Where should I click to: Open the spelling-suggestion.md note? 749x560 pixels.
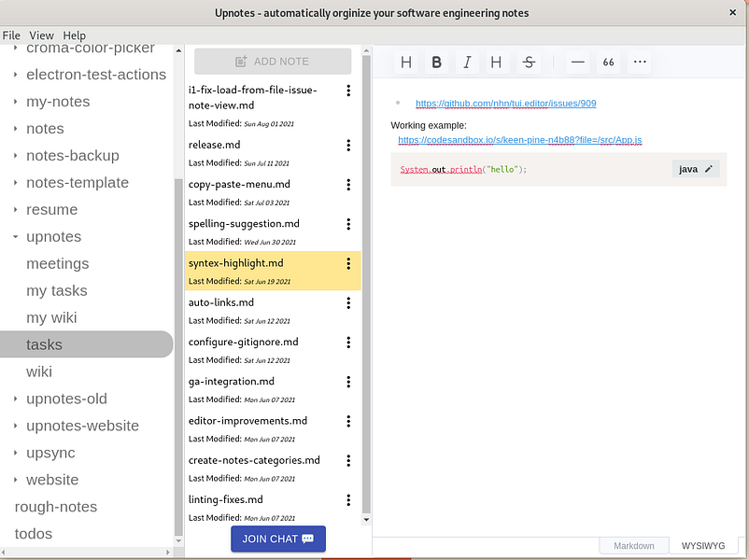point(273,232)
